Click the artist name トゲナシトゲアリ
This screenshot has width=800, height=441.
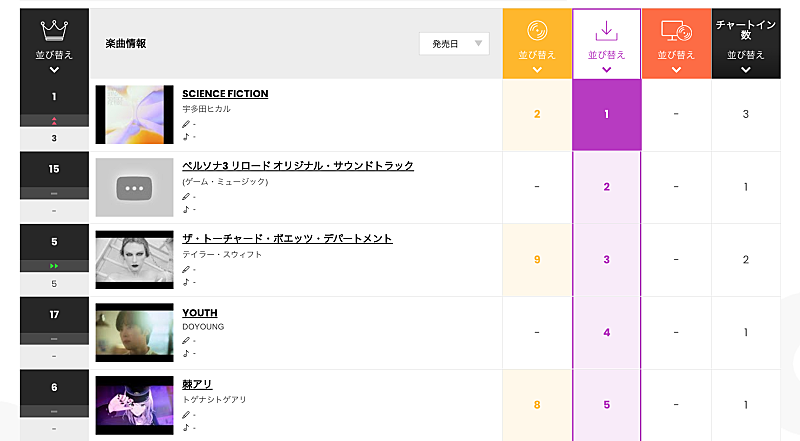(x=214, y=399)
